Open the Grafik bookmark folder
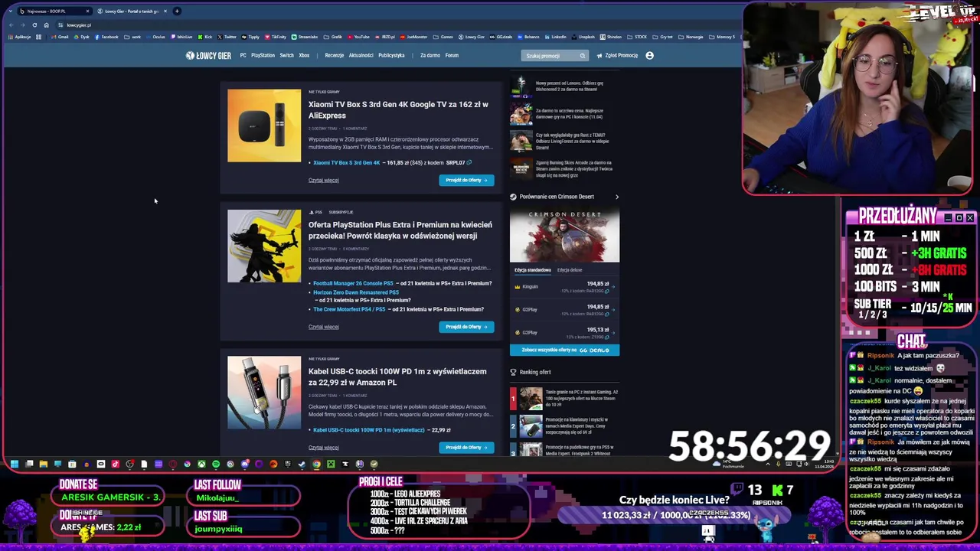The height and width of the screenshot is (551, 980). pyautogui.click(x=334, y=37)
